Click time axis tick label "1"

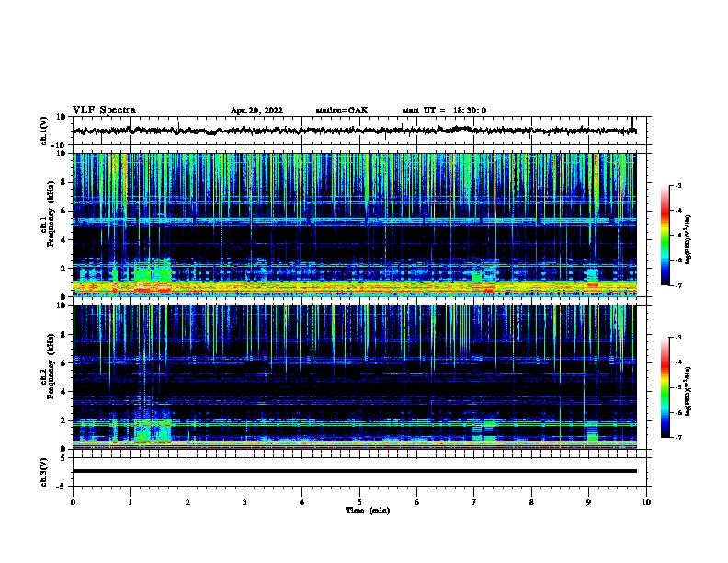coord(130,502)
